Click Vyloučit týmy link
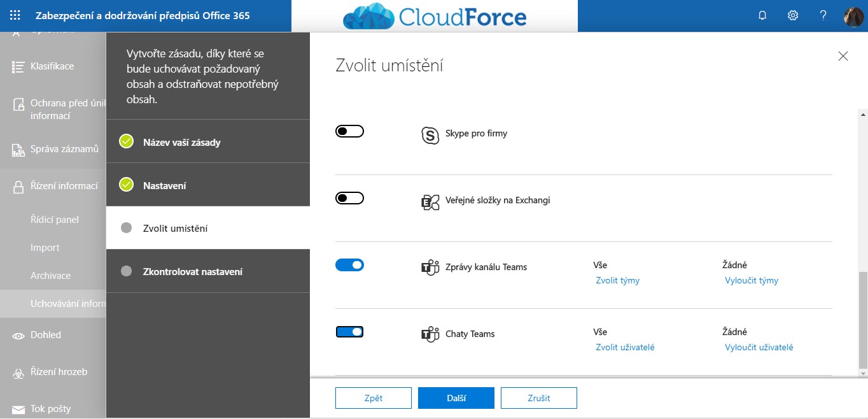Image resolution: width=868 pixels, height=419 pixels. tap(752, 280)
